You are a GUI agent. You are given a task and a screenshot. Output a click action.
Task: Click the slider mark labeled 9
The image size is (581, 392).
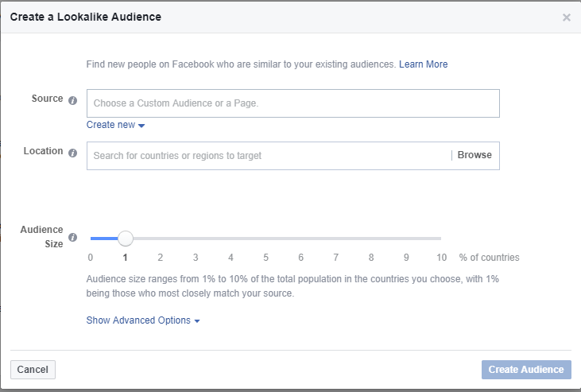[x=406, y=258]
